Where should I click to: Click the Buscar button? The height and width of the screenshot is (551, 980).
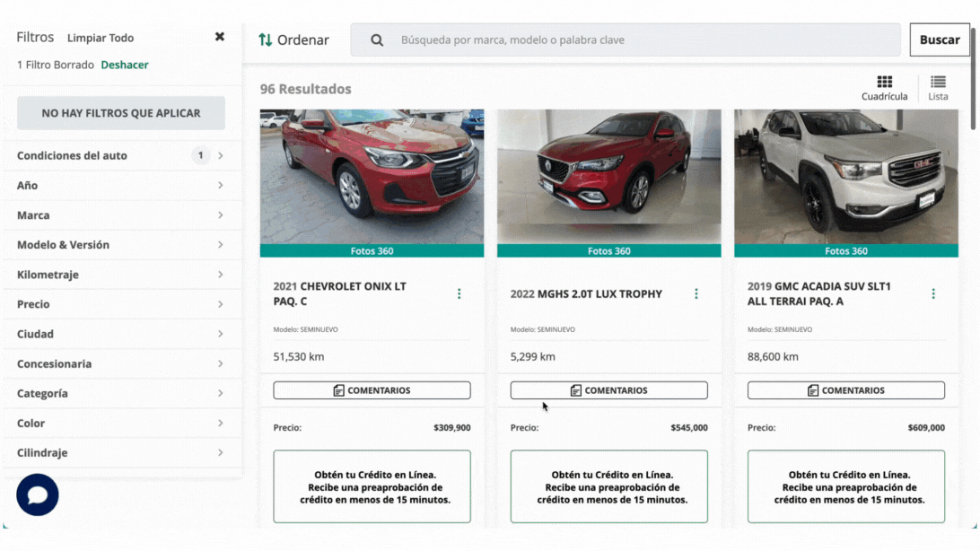point(940,40)
